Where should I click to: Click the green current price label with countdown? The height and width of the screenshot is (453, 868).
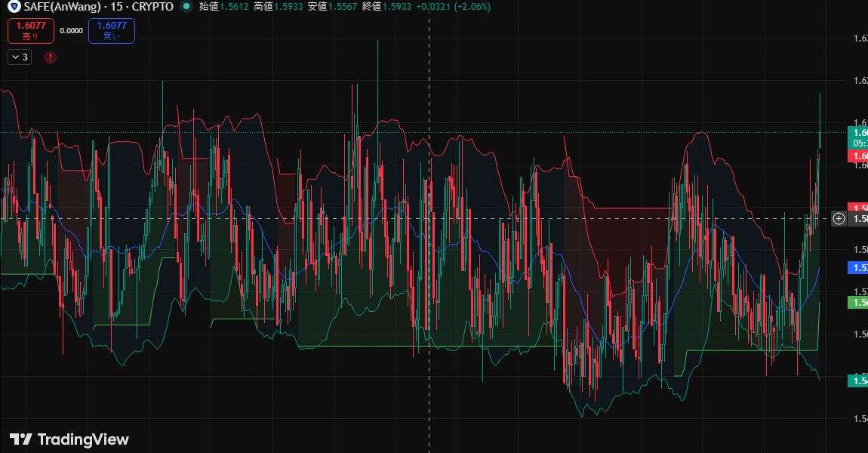tap(858, 137)
